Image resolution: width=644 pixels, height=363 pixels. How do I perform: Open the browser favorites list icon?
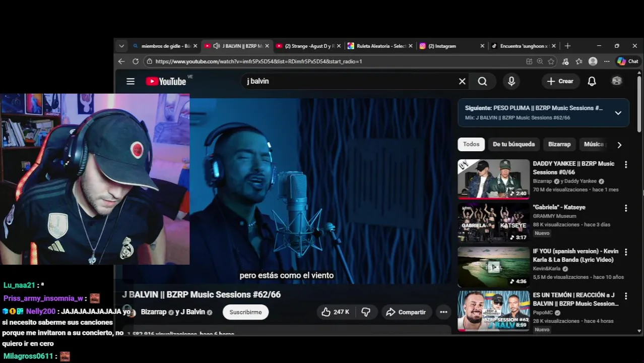579,62
